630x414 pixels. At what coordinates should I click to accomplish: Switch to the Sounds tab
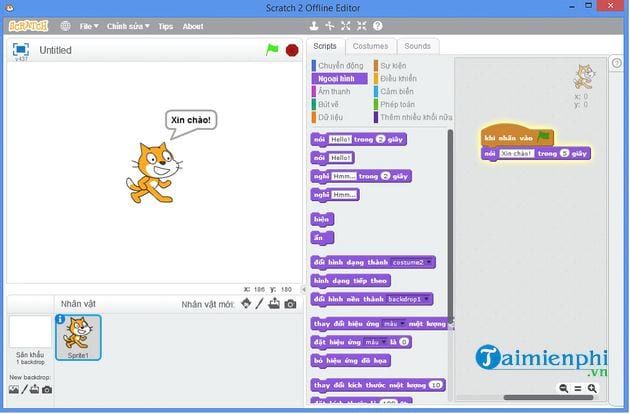(x=417, y=46)
